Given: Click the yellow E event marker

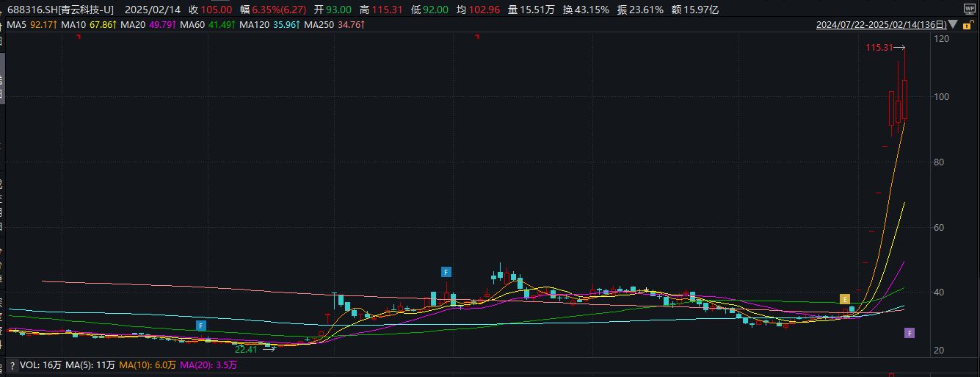Looking at the screenshot, I should 845,299.
